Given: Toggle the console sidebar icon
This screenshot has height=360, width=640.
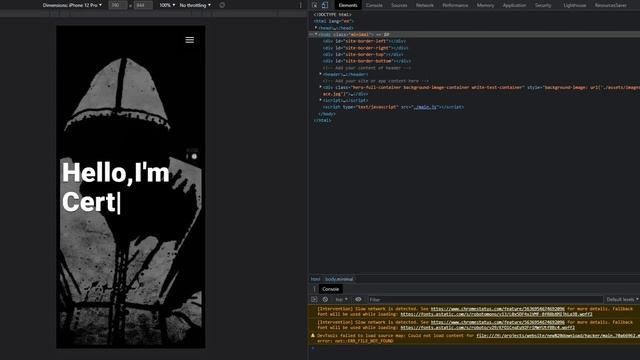Looking at the screenshot, I should click(x=314, y=300).
